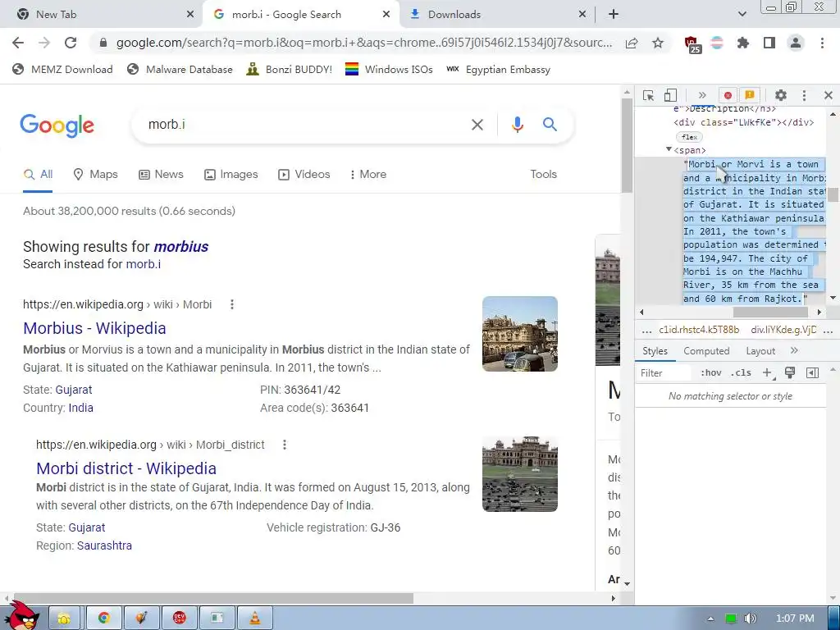
Task: Open options for the Morbius Wikipedia result
Action: (232, 304)
